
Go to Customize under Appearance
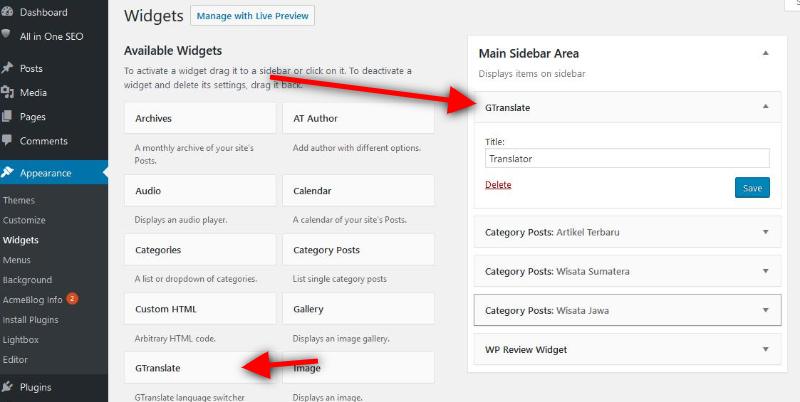[x=24, y=220]
